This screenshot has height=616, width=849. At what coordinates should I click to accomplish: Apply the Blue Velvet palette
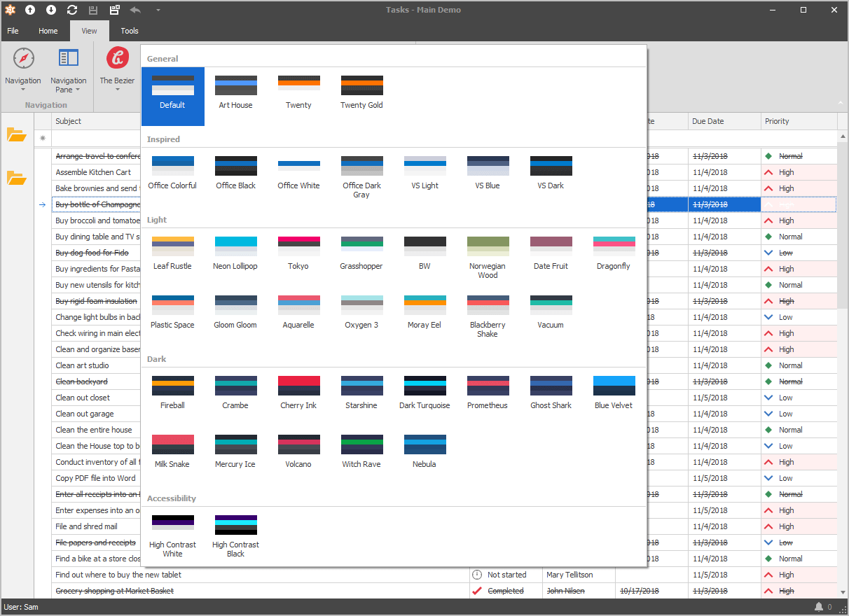[x=614, y=397]
